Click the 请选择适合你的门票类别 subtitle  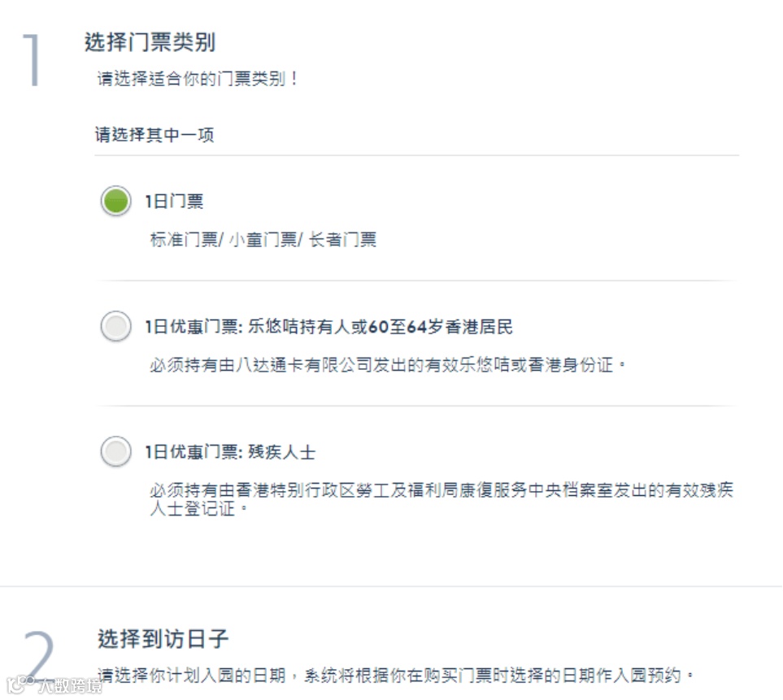click(x=198, y=80)
